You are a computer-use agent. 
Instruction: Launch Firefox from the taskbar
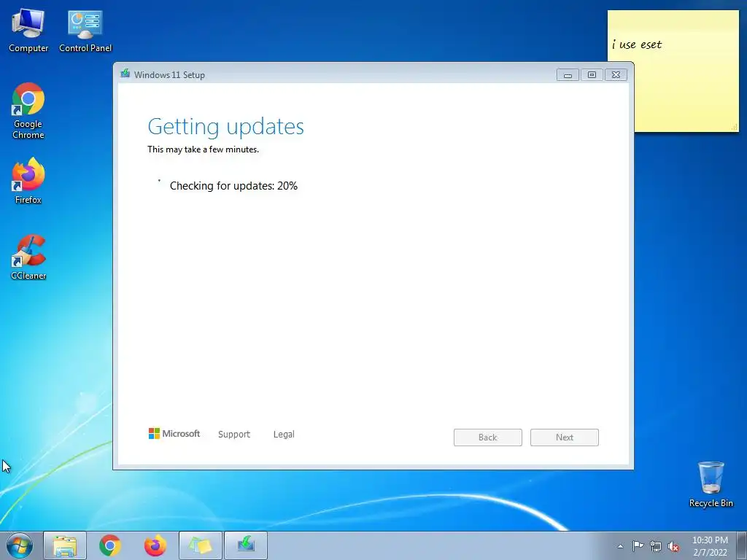[x=155, y=545]
